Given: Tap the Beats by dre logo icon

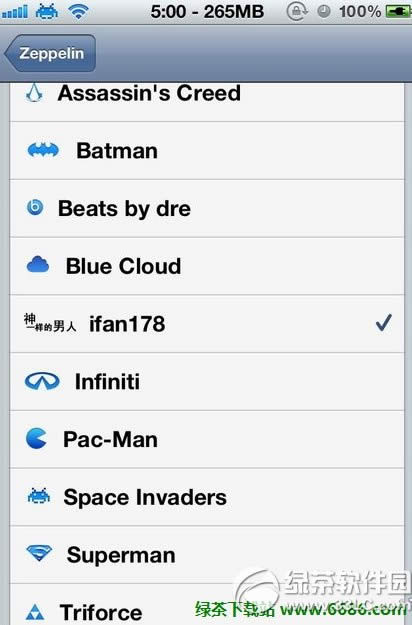Looking at the screenshot, I should coord(35,208).
